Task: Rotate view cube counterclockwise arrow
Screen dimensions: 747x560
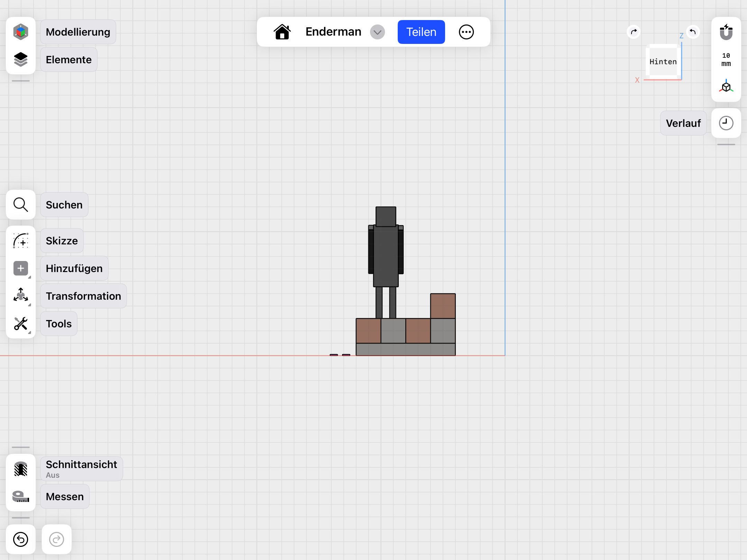Action: click(693, 32)
